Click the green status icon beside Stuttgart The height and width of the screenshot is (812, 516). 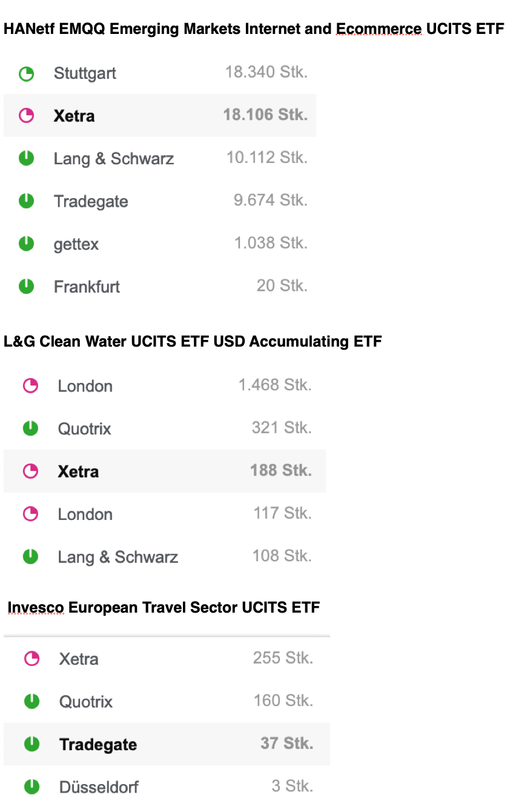(27, 74)
